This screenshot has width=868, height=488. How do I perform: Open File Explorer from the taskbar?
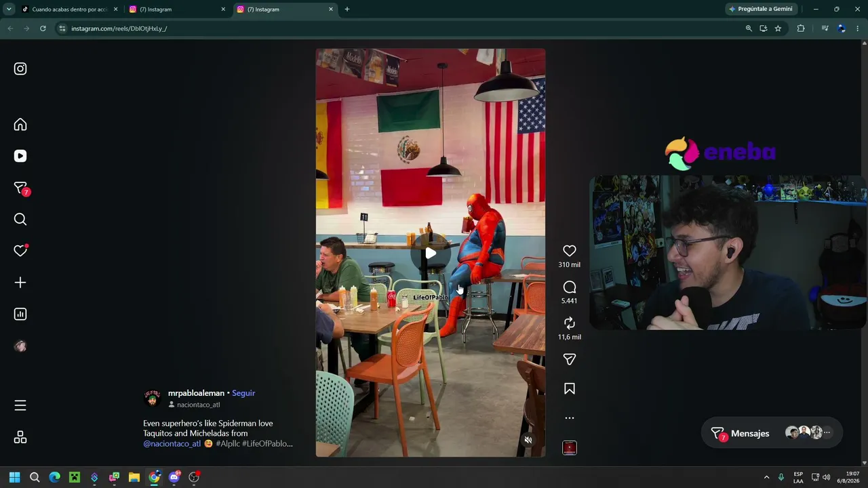134,477
